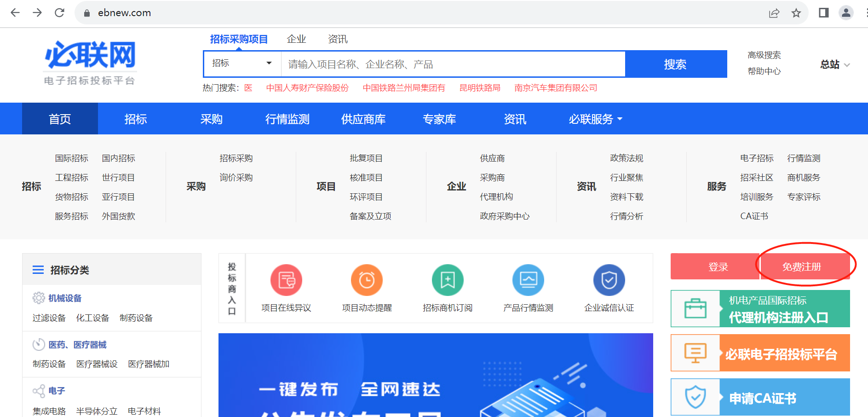Toggle the browser side panel icon

click(x=823, y=13)
